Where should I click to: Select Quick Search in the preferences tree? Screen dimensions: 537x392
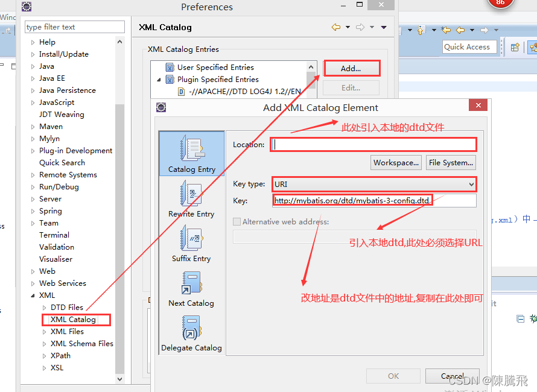[62, 163]
